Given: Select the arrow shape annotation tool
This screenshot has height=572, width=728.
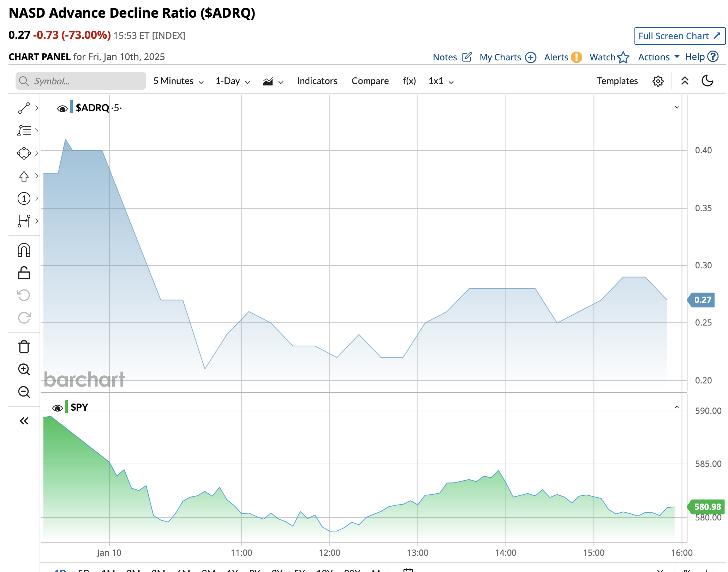Looking at the screenshot, I should 24,176.
